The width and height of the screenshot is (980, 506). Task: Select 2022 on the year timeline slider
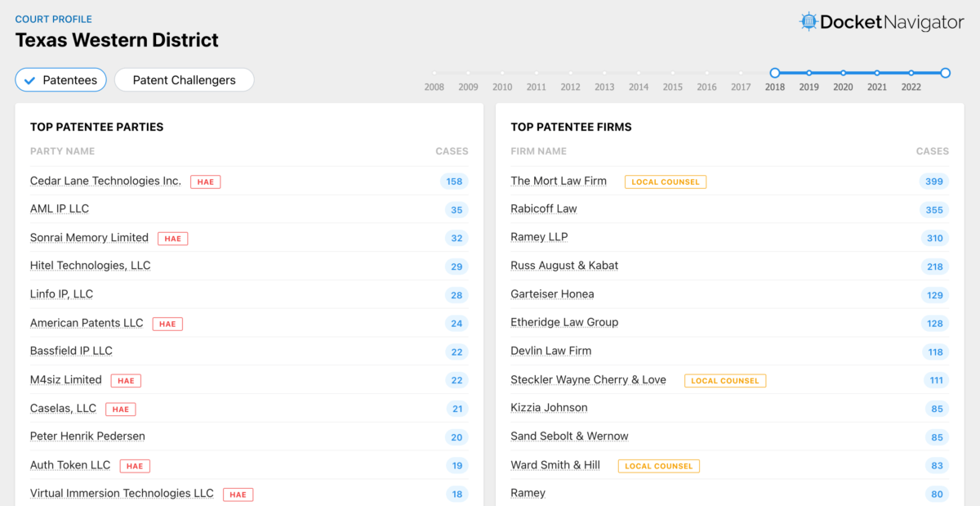[x=911, y=72]
